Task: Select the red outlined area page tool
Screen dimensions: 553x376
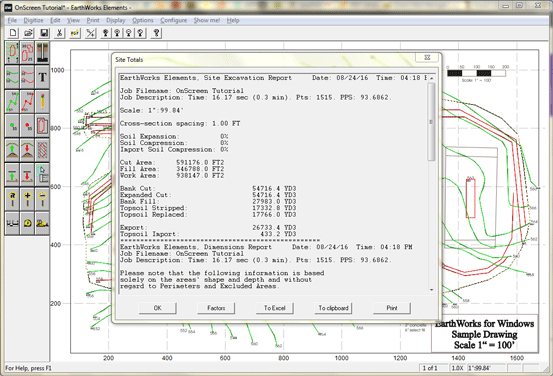Action: [42, 126]
